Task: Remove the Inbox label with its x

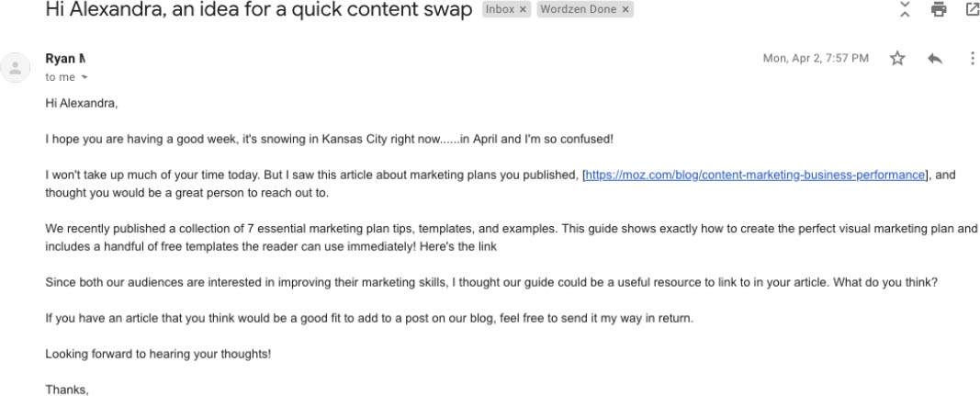Action: [x=523, y=9]
